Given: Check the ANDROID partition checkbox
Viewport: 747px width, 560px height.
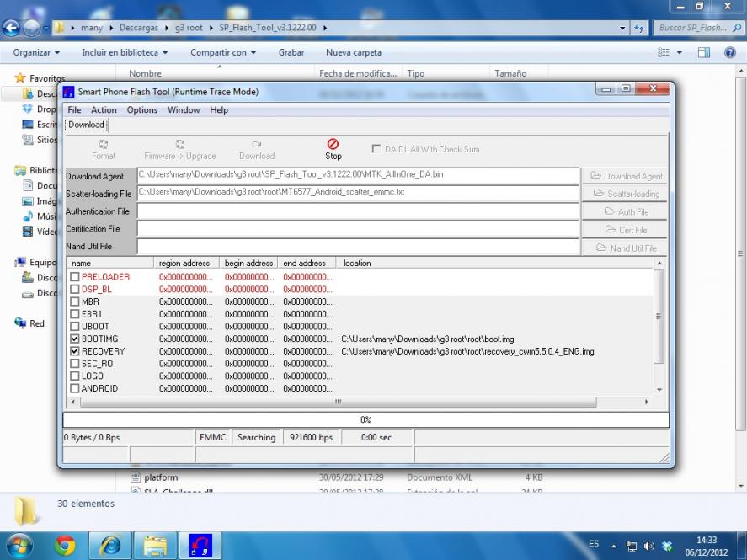Looking at the screenshot, I should [x=75, y=388].
